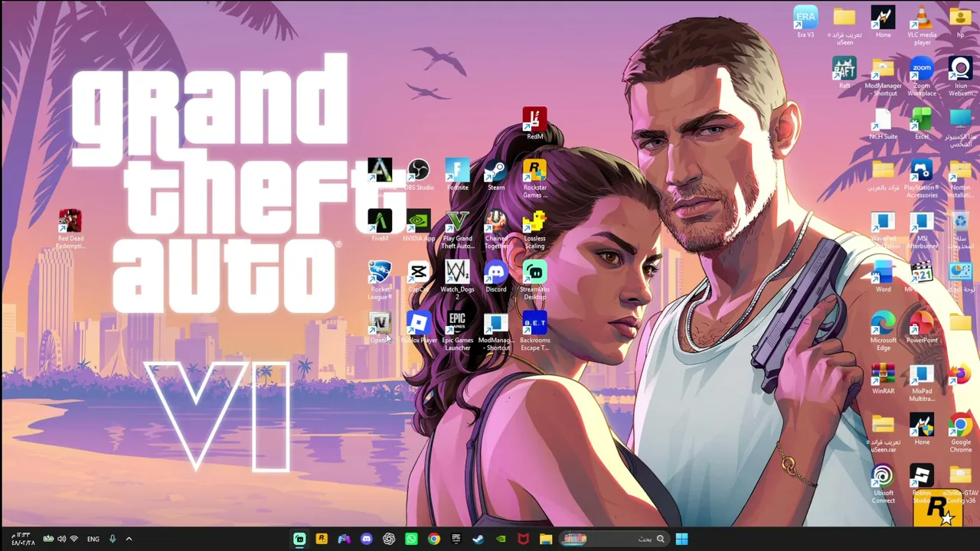Switch to Streamlabs on the taskbar

[x=299, y=539]
